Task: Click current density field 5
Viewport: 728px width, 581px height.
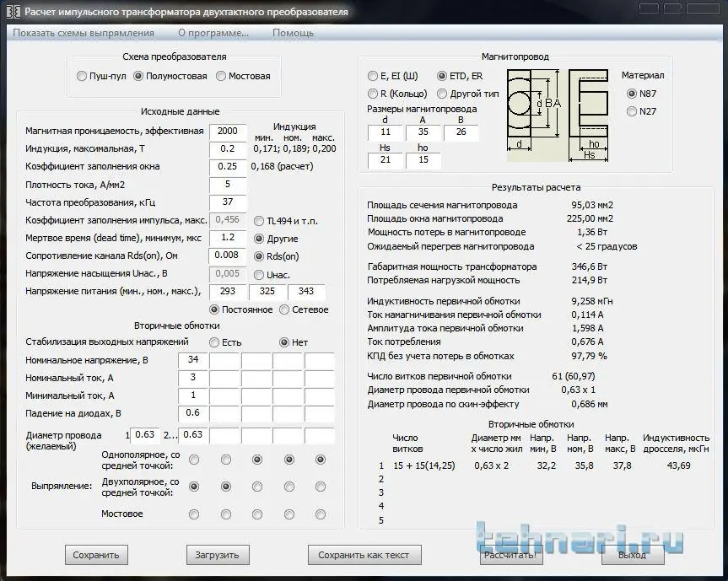Action: 228,184
